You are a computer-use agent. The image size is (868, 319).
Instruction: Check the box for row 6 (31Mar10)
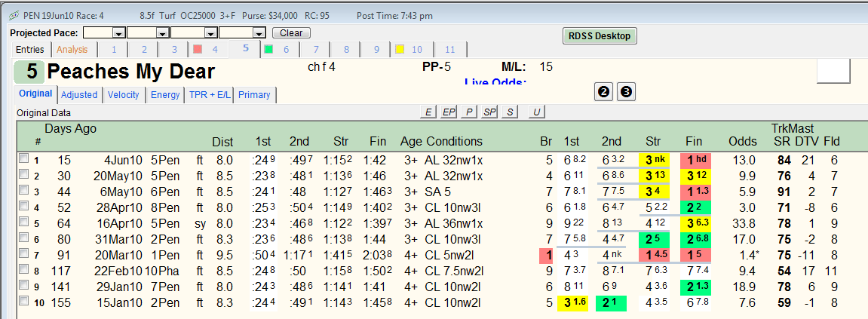(24, 237)
